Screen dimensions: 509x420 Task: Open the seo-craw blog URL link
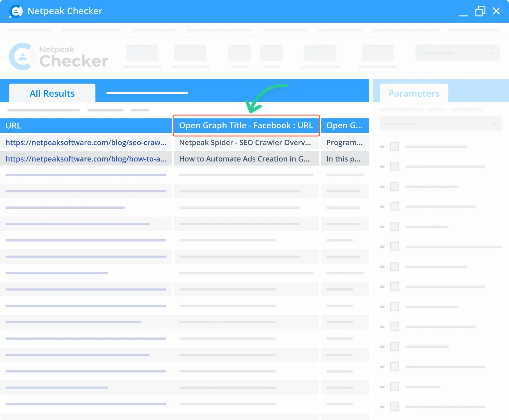pyautogui.click(x=86, y=142)
